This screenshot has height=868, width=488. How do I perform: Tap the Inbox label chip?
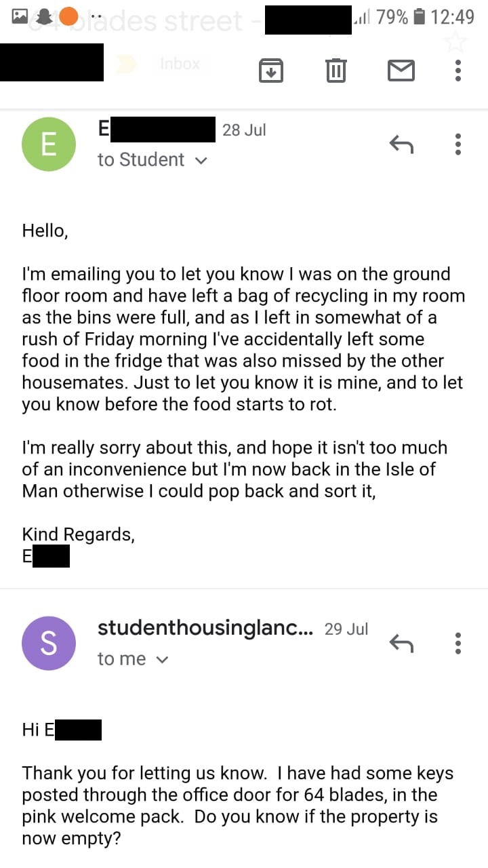(x=180, y=64)
